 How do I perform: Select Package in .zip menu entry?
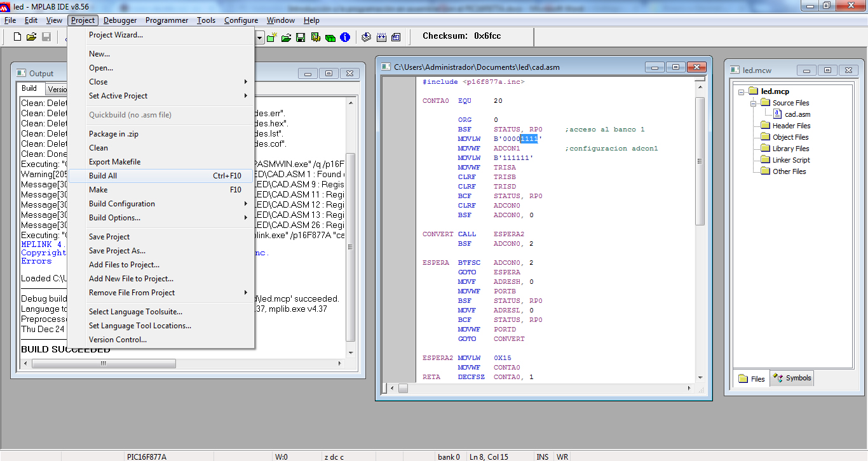(x=161, y=134)
